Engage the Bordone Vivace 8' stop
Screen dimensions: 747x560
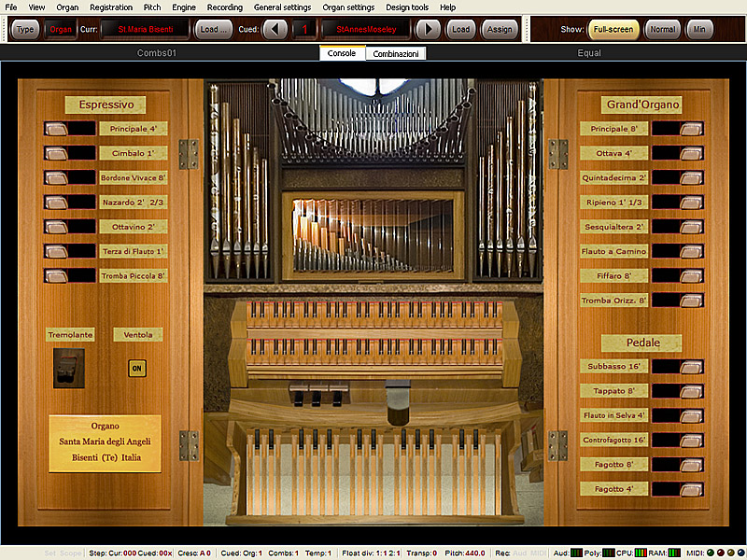(x=56, y=177)
